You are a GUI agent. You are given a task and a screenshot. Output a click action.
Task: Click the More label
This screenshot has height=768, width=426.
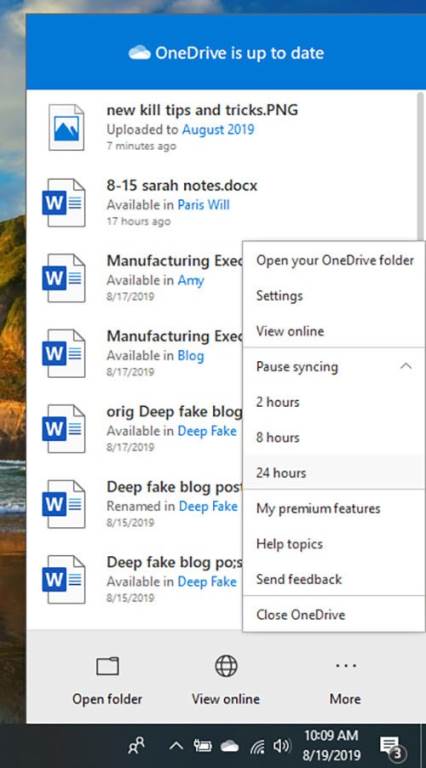[345, 699]
